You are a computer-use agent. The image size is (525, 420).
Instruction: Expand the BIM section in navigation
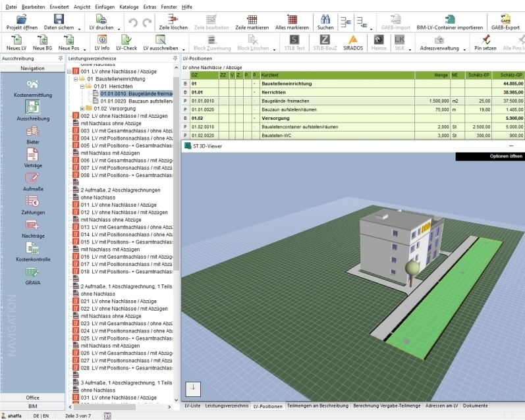pyautogui.click(x=32, y=407)
